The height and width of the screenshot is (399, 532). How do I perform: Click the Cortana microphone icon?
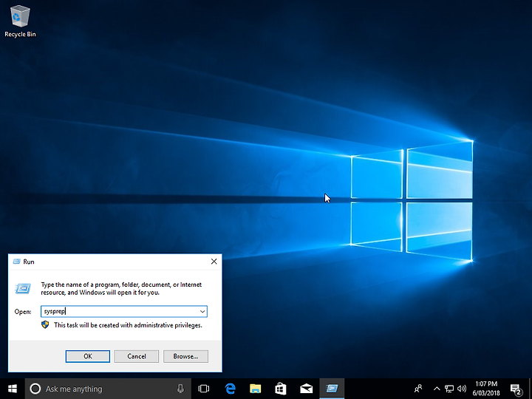180,389
